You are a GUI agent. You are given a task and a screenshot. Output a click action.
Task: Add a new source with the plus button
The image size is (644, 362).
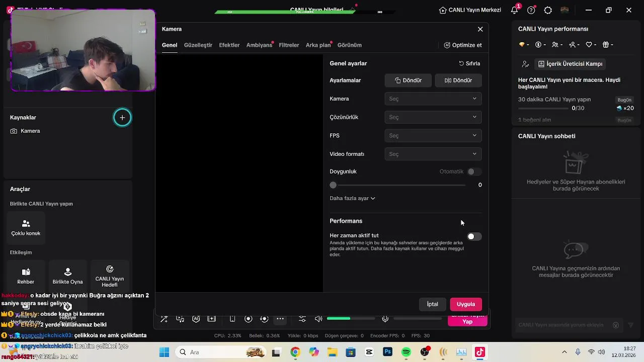pyautogui.click(x=122, y=118)
